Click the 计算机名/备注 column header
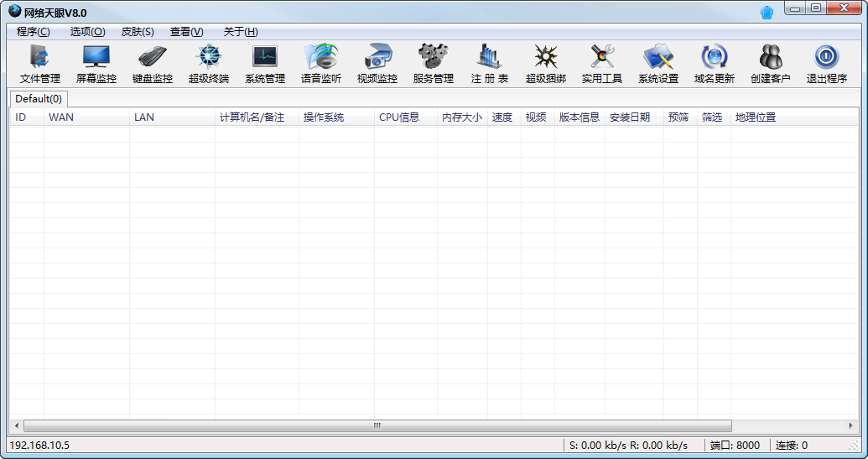The width and height of the screenshot is (868, 459). (x=257, y=117)
